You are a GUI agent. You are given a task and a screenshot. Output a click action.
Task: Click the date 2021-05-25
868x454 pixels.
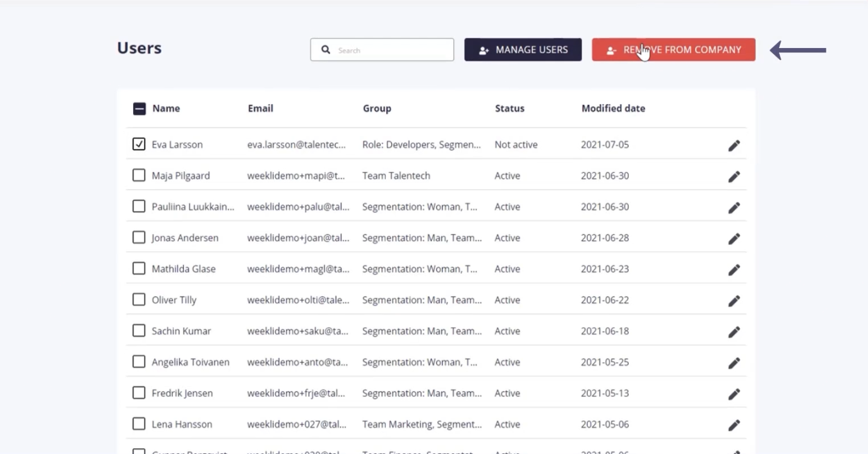click(x=605, y=362)
